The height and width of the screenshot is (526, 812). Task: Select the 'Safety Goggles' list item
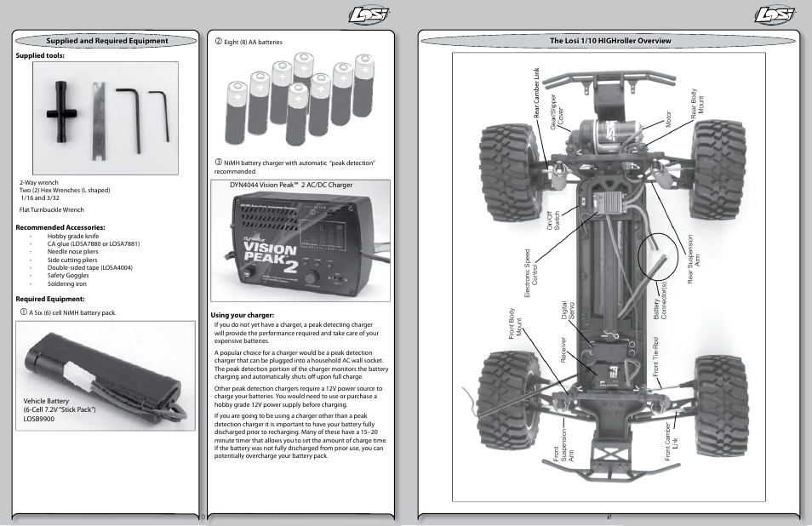[x=68, y=276]
